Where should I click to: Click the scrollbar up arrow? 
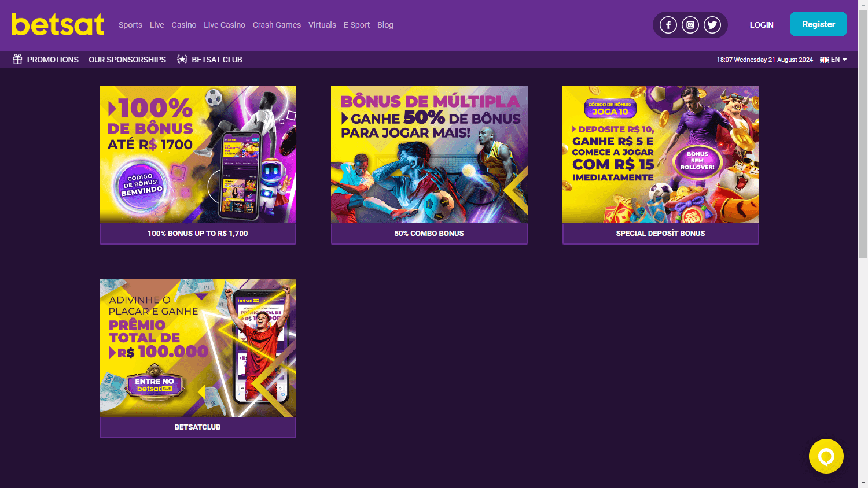point(863,5)
